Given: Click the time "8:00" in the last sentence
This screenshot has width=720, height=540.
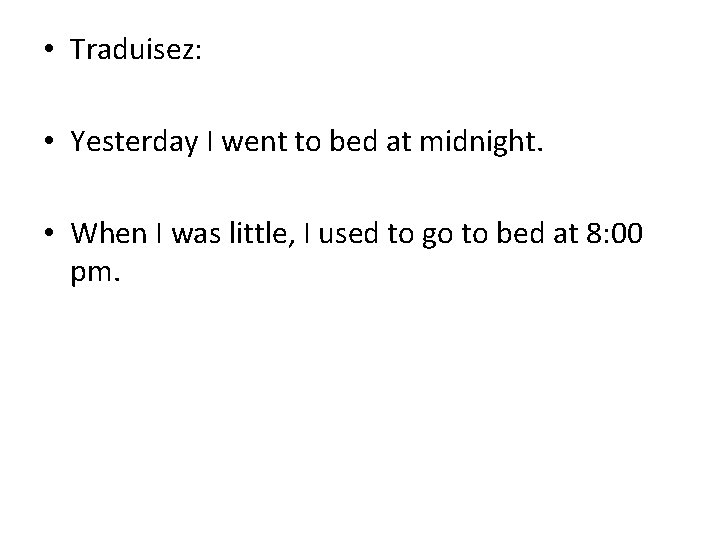Looking at the screenshot, I should click(x=614, y=233).
